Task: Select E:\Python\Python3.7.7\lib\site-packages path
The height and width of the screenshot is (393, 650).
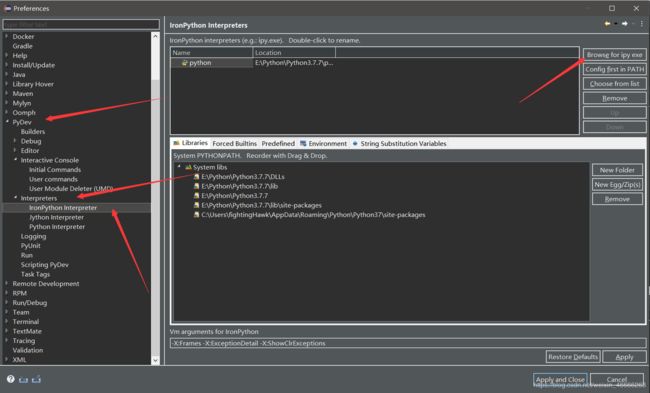Action: coord(261,205)
